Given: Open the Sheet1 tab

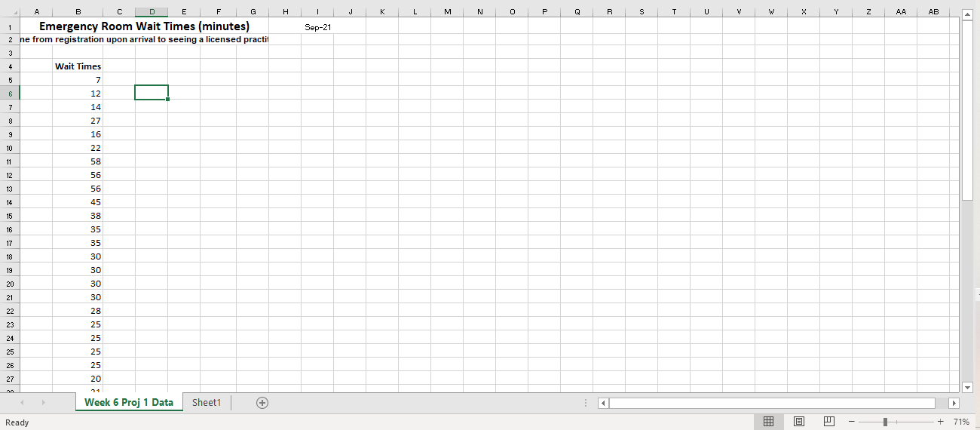Looking at the screenshot, I should (207, 402).
